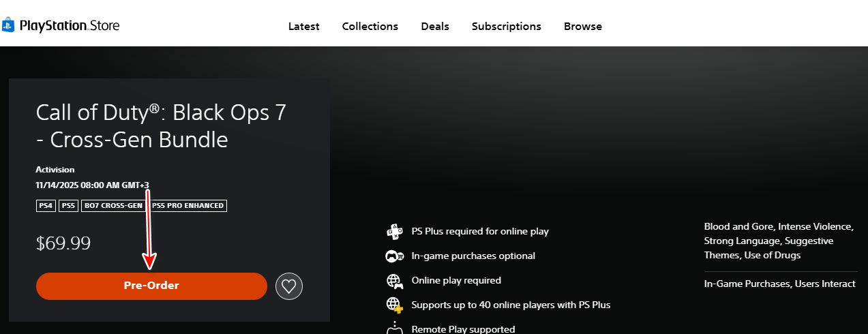
Task: Click the online play required globe icon
Action: 394,281
